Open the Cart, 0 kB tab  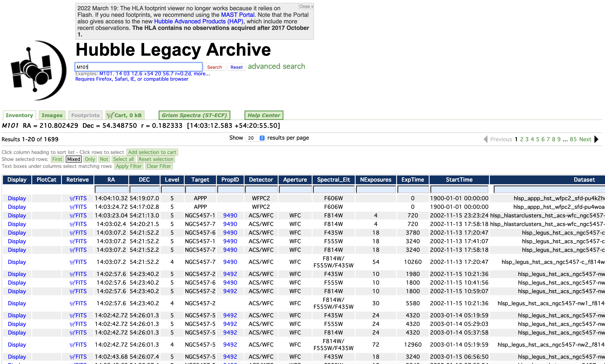point(125,115)
